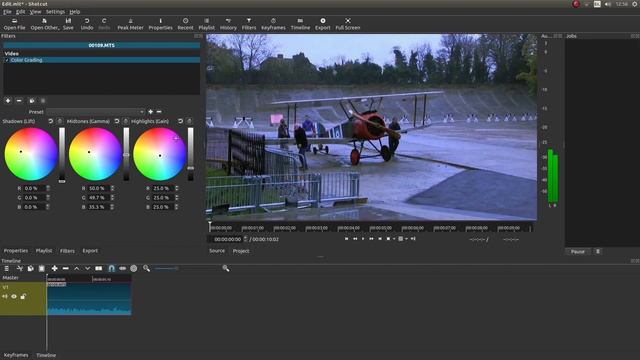Open the View menu
This screenshot has width=640, height=360.
[x=35, y=12]
